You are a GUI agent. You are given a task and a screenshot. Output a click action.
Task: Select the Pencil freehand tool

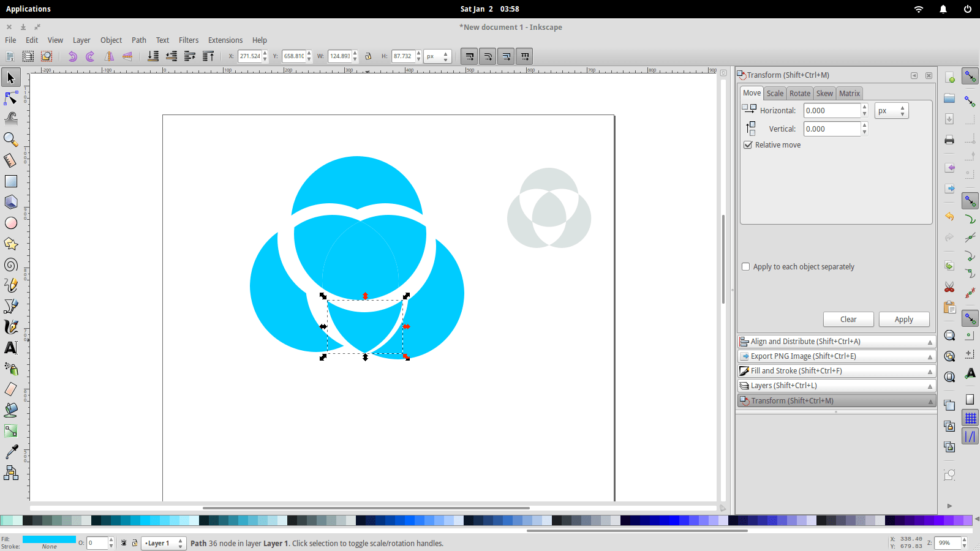tap(11, 285)
